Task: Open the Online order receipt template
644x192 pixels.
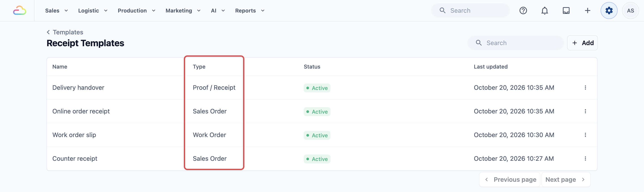Action: pyautogui.click(x=81, y=111)
